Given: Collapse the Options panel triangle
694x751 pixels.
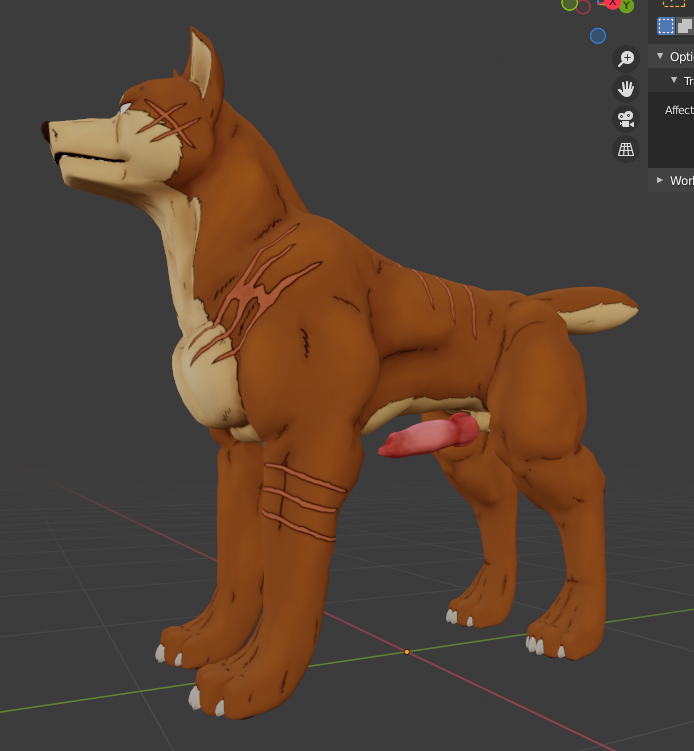Looking at the screenshot, I should (x=660, y=56).
